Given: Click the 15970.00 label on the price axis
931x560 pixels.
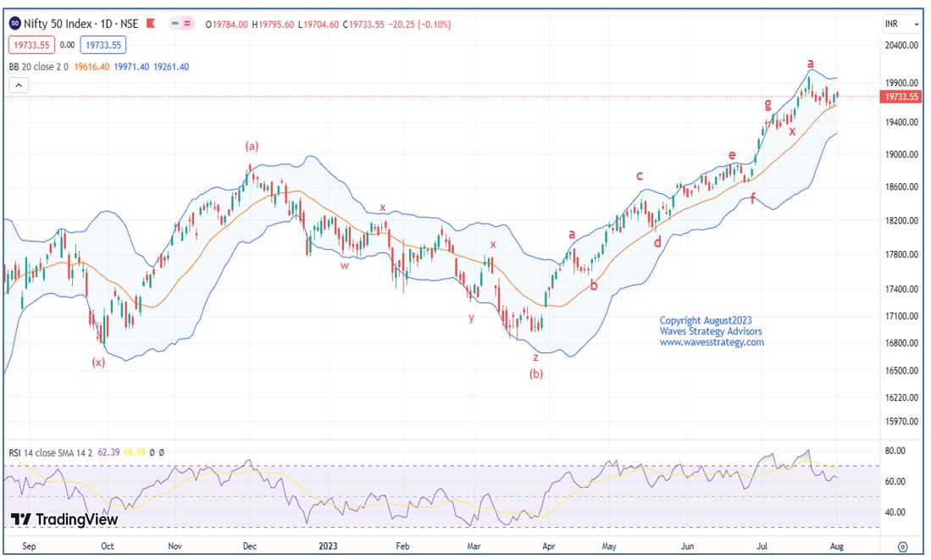Looking at the screenshot, I should [901, 421].
